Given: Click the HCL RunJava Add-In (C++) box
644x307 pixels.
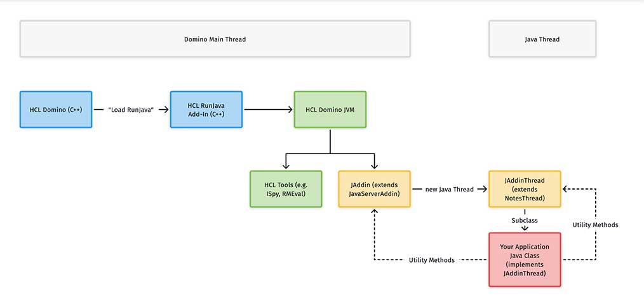Looking at the screenshot, I should coord(206,110).
